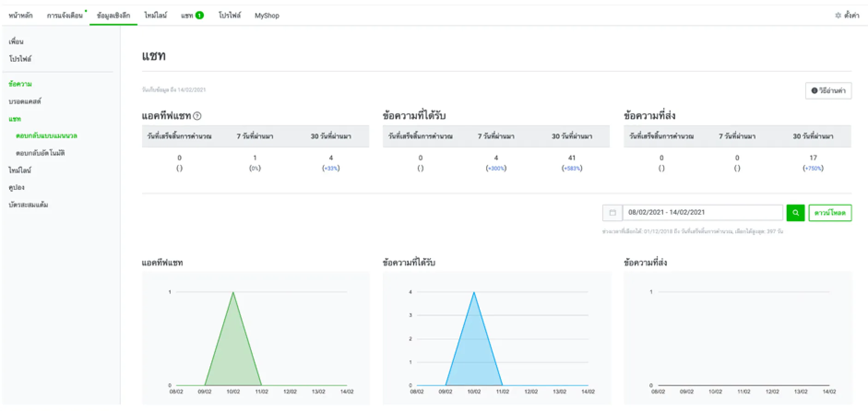This screenshot has width=868, height=411.
Task: Click the ข้อความที่ส่ง table heading
Action: [649, 116]
